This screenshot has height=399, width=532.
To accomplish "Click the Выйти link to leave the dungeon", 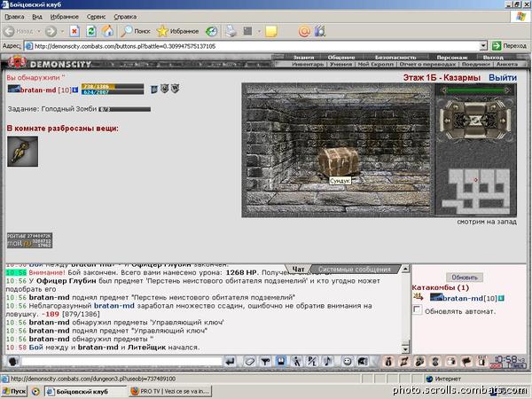I will tap(503, 78).
